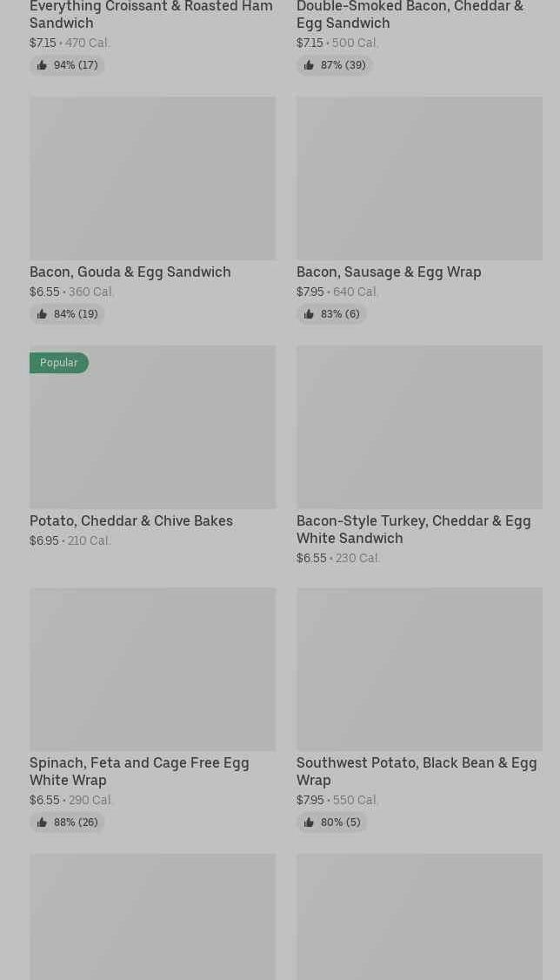Screen dimensions: 560x980
Task: Open the Bacon, Gouda & Egg Sandwich image
Action: pos(152,178)
